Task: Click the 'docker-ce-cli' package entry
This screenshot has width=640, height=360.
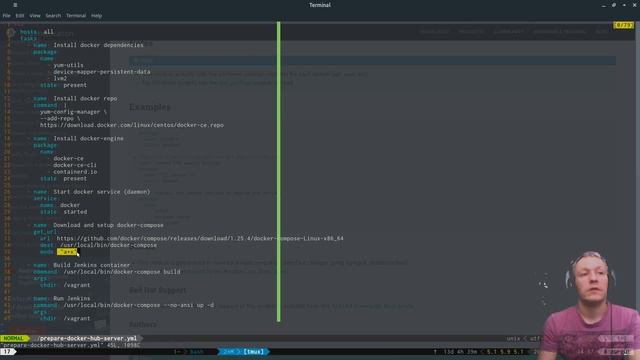Action: [x=75, y=165]
